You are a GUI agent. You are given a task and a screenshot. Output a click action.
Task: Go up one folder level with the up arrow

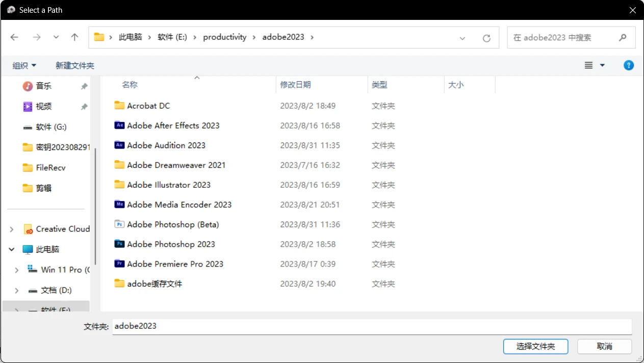point(74,37)
